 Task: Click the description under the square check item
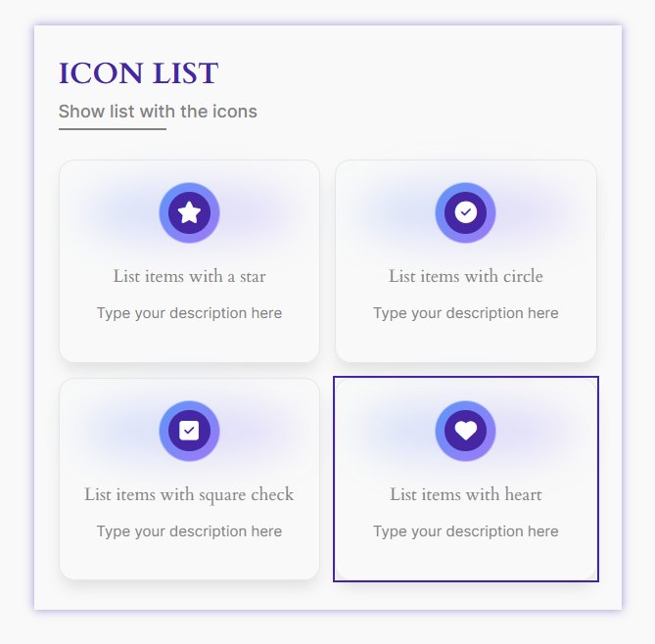click(x=189, y=531)
